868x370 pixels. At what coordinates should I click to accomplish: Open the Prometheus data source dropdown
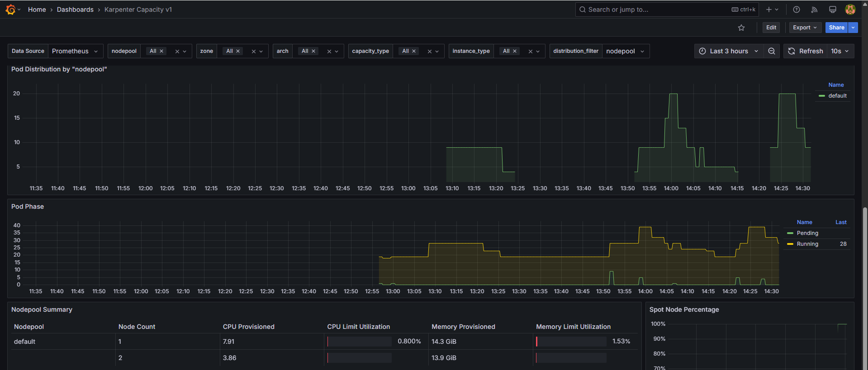(76, 51)
